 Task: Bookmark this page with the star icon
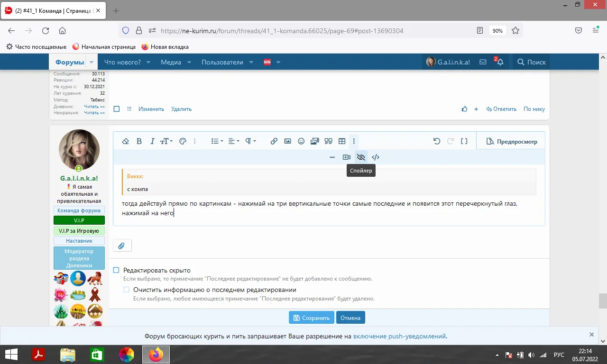tap(515, 31)
